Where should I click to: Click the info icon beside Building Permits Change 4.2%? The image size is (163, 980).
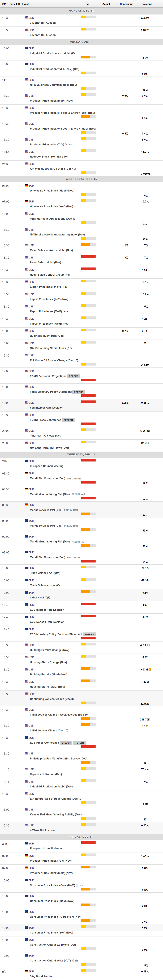148,645
